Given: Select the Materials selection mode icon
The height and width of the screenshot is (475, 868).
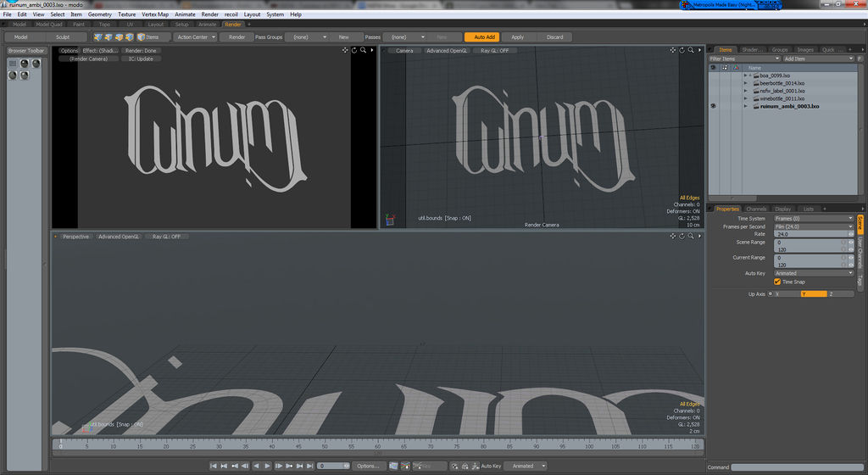Looking at the screenshot, I should pyautogui.click(x=130, y=37).
